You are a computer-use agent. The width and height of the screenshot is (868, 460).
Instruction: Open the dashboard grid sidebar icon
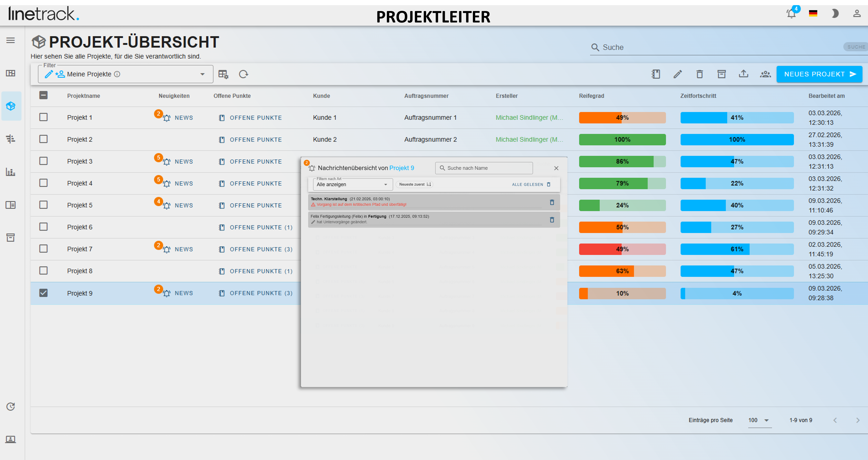(10, 73)
